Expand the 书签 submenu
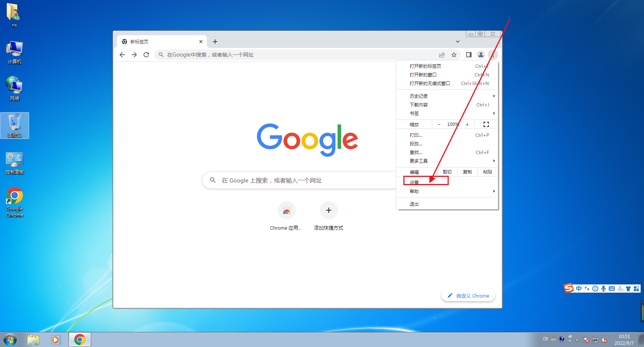Screen dimensions: 644x347 [x=447, y=114]
